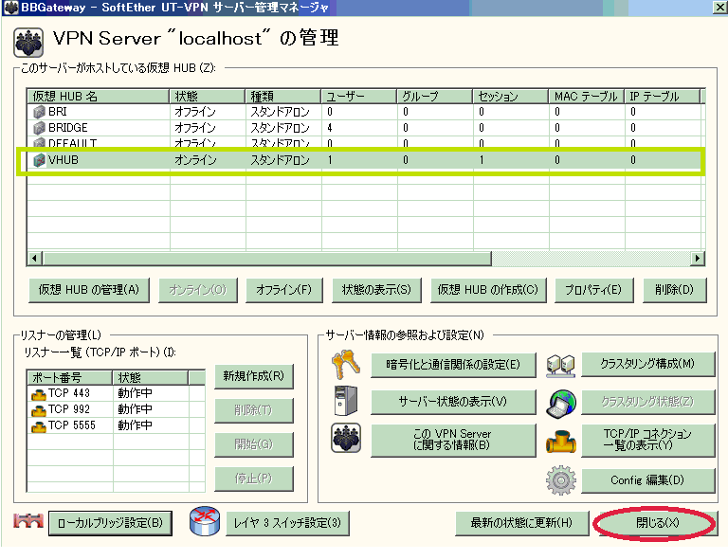Click the clustering servers icon
This screenshot has height=560, width=728.
coord(561,366)
